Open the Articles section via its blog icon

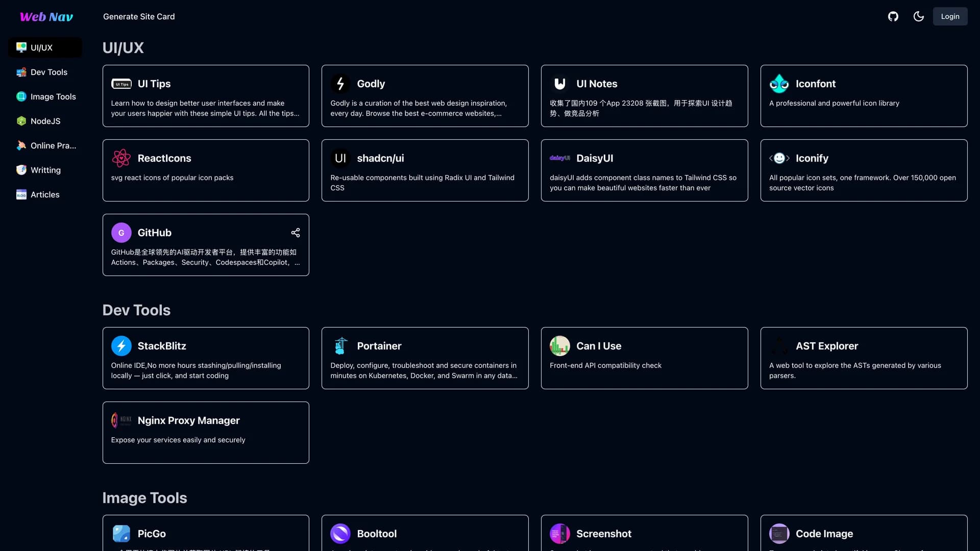(21, 194)
